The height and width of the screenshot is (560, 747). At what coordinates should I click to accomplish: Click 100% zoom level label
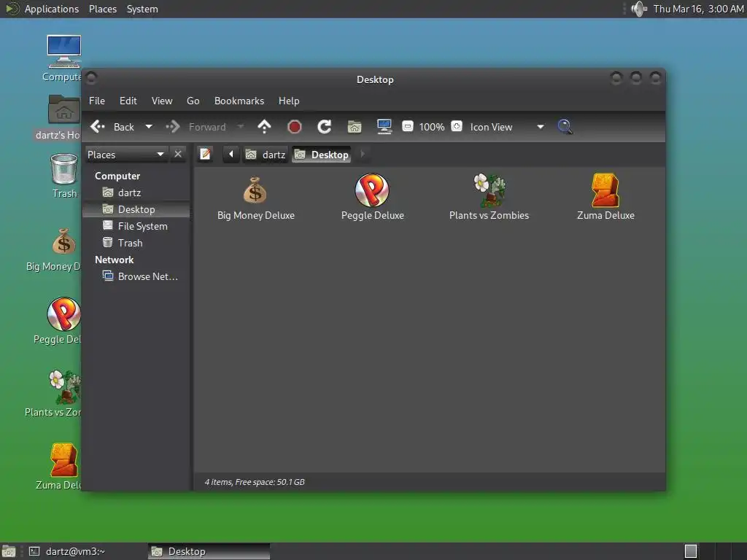coord(432,127)
